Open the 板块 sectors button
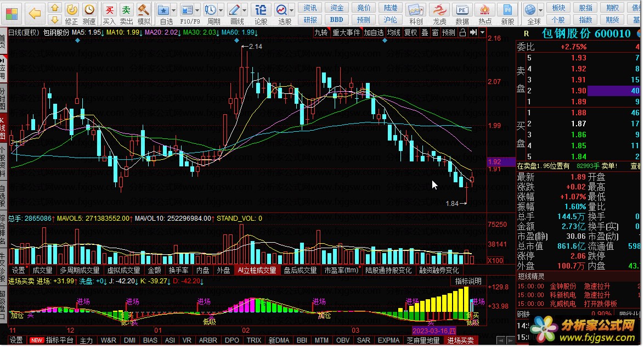 [x=558, y=8]
